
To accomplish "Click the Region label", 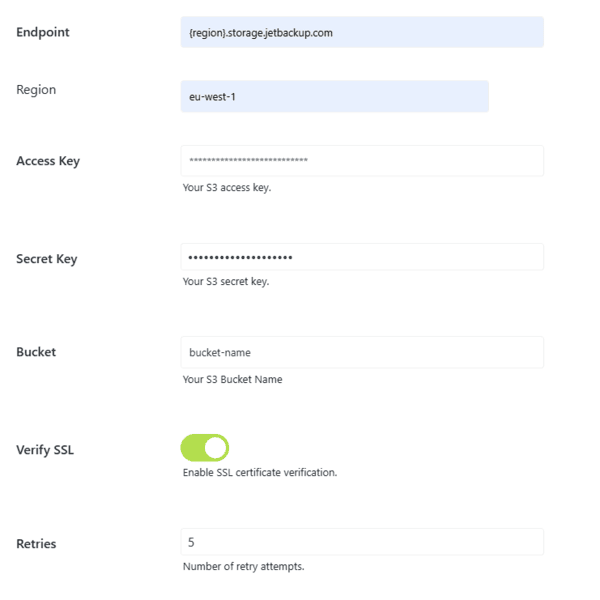I will tap(36, 90).
